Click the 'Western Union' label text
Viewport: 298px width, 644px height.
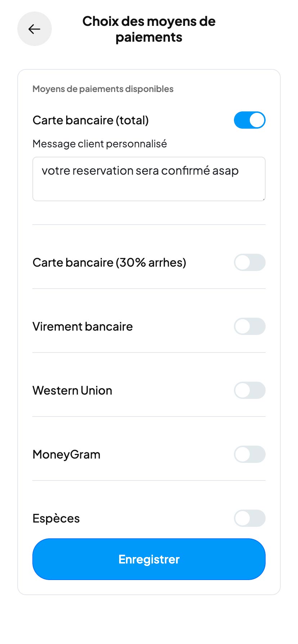72,390
